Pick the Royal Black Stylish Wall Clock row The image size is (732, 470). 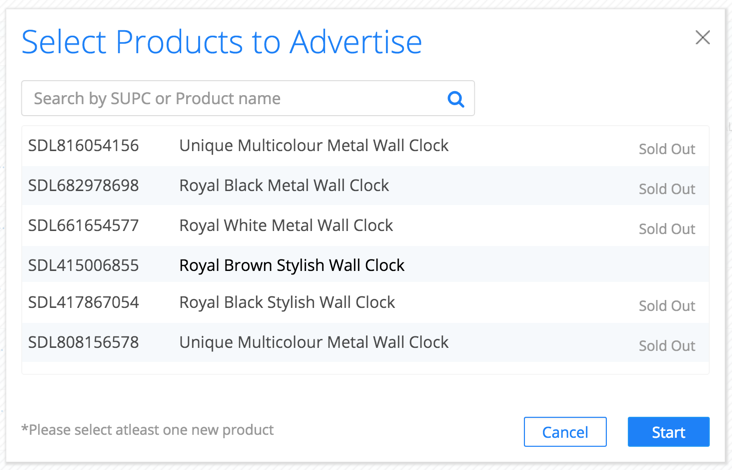pyautogui.click(x=365, y=302)
